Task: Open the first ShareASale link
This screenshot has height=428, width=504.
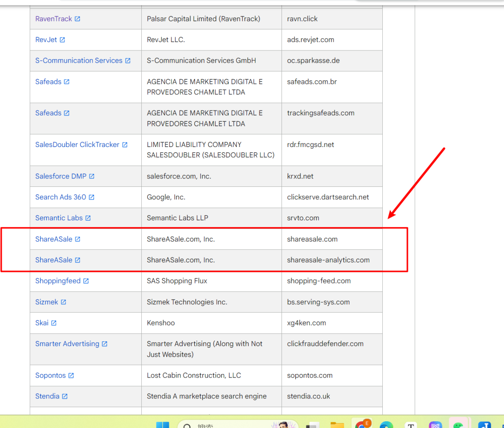Action: (x=54, y=239)
